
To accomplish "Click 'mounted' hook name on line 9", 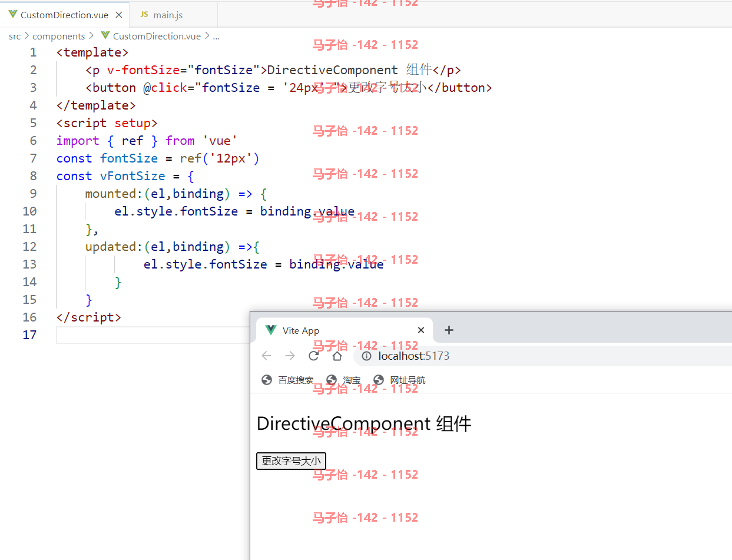I will [x=111, y=194].
